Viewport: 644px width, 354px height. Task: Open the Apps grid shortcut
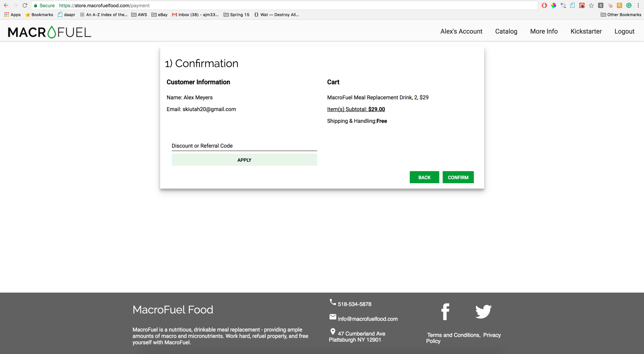coord(12,15)
